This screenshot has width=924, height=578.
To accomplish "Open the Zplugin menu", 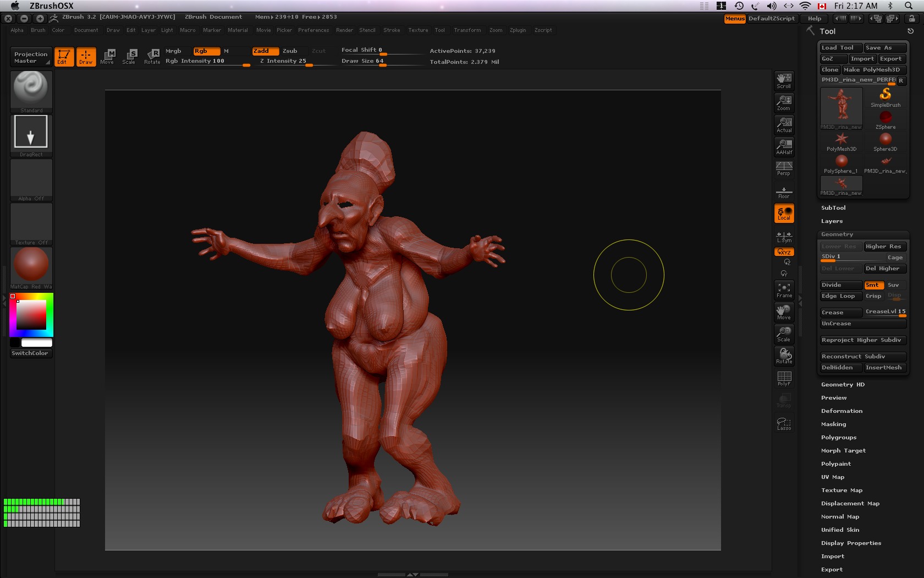I will pyautogui.click(x=518, y=30).
